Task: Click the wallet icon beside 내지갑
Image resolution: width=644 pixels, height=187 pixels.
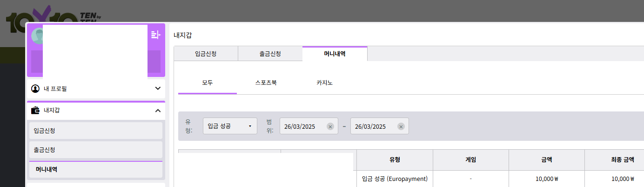Action: tap(36, 111)
